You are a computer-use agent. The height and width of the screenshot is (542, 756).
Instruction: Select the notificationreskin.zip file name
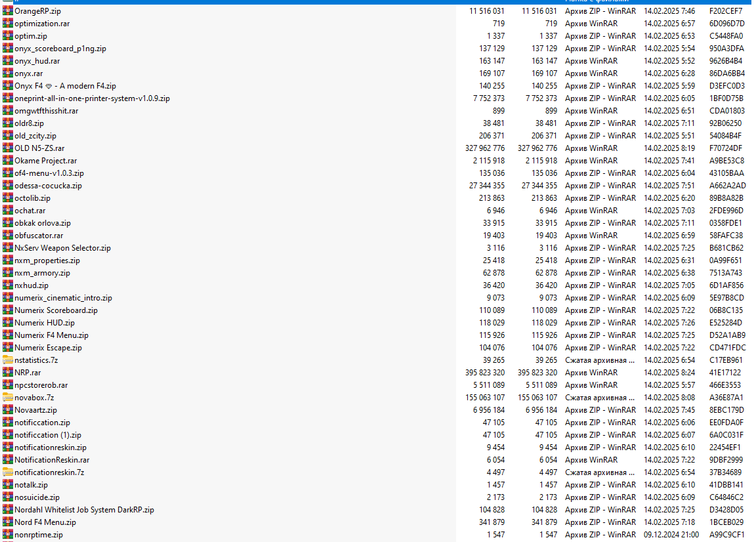point(51,448)
